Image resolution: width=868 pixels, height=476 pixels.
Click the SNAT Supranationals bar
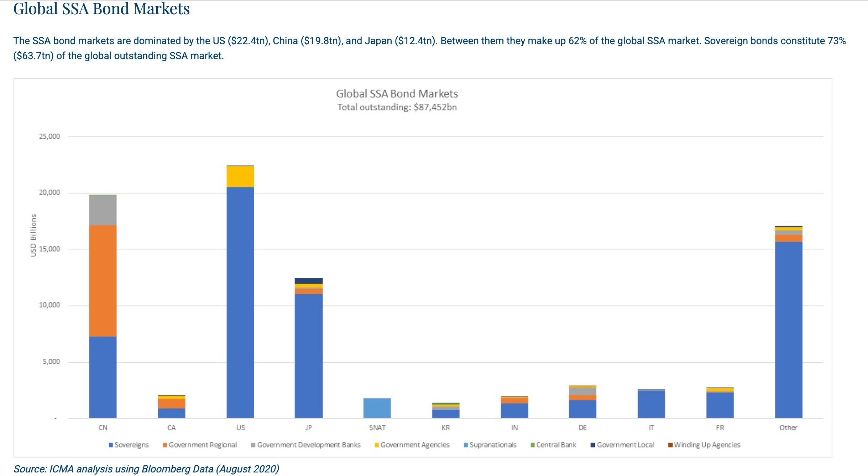click(x=377, y=408)
